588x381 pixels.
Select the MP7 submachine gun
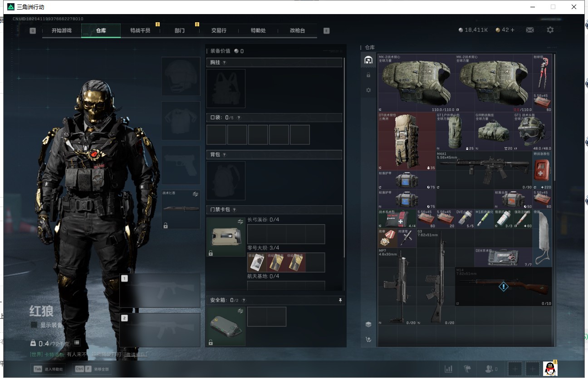(x=397, y=286)
